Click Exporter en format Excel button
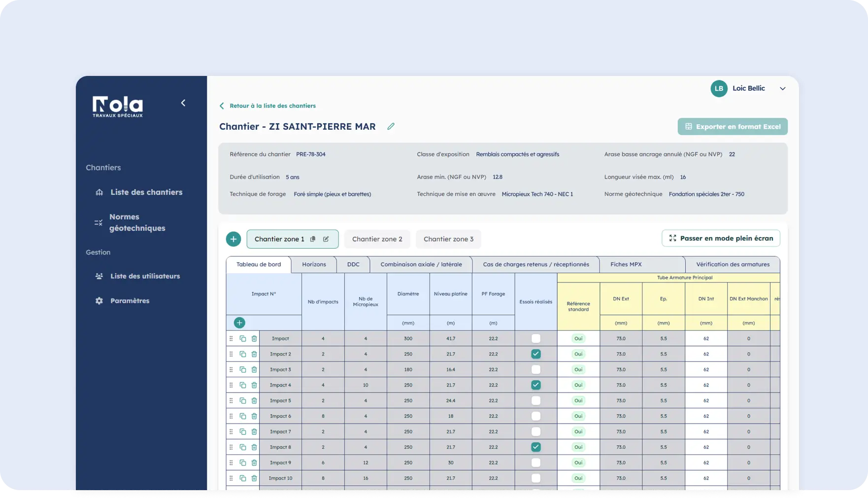The width and height of the screenshot is (868, 500). click(x=733, y=127)
